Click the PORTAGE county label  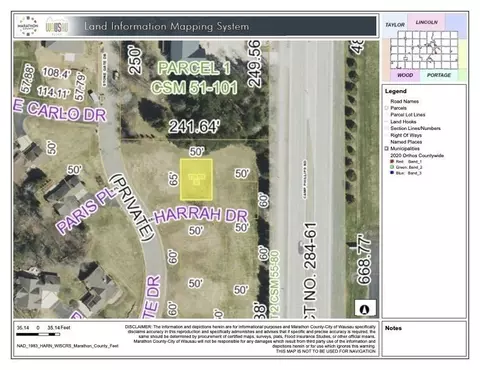(x=439, y=75)
